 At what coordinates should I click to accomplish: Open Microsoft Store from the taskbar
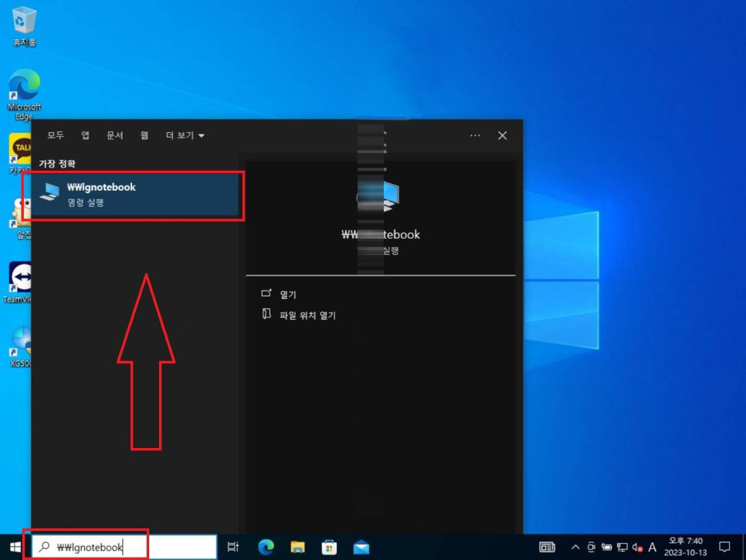tap(329, 547)
